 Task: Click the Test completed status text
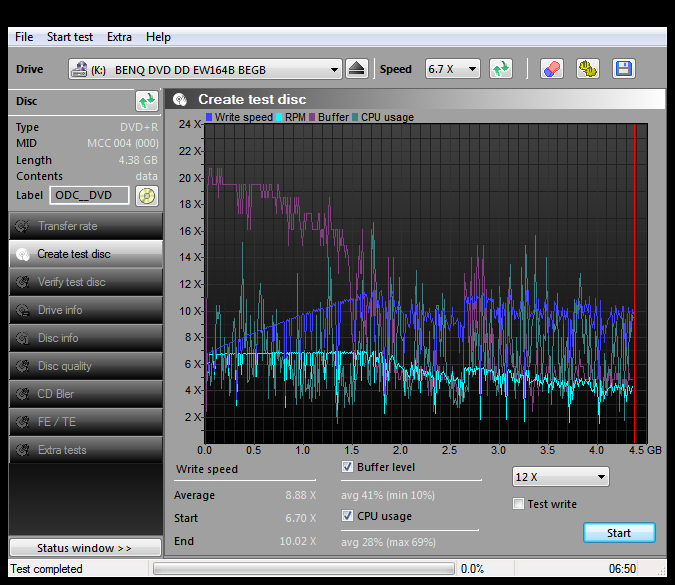click(x=46, y=569)
